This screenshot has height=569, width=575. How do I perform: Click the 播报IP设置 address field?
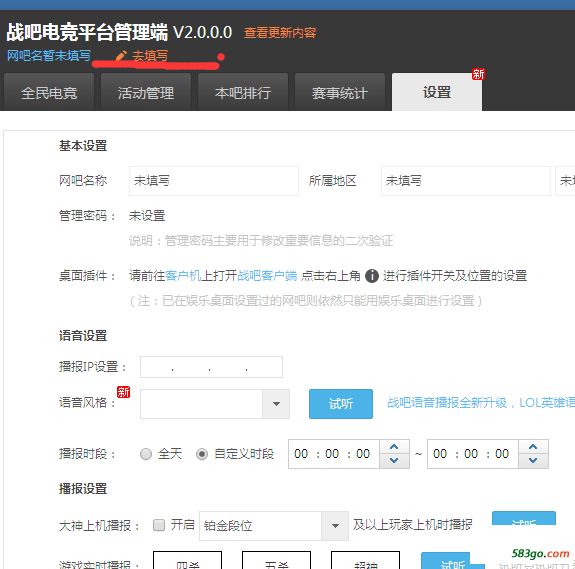click(211, 367)
